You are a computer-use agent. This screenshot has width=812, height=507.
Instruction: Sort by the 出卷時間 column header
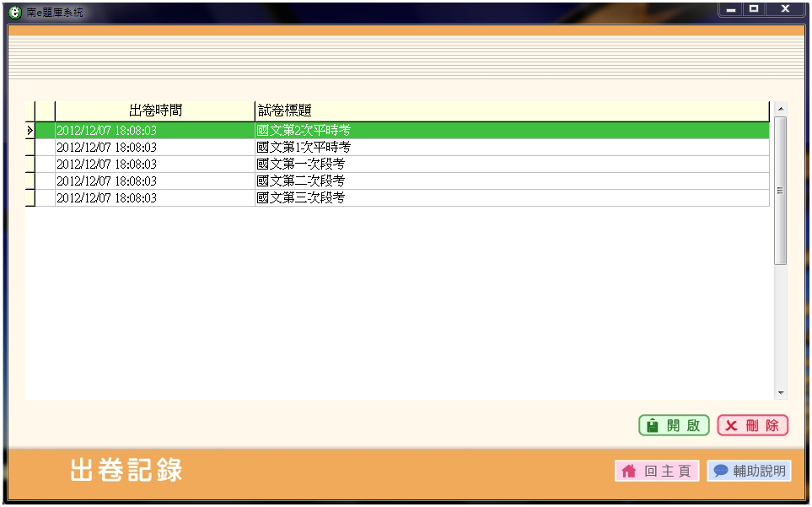[154, 111]
